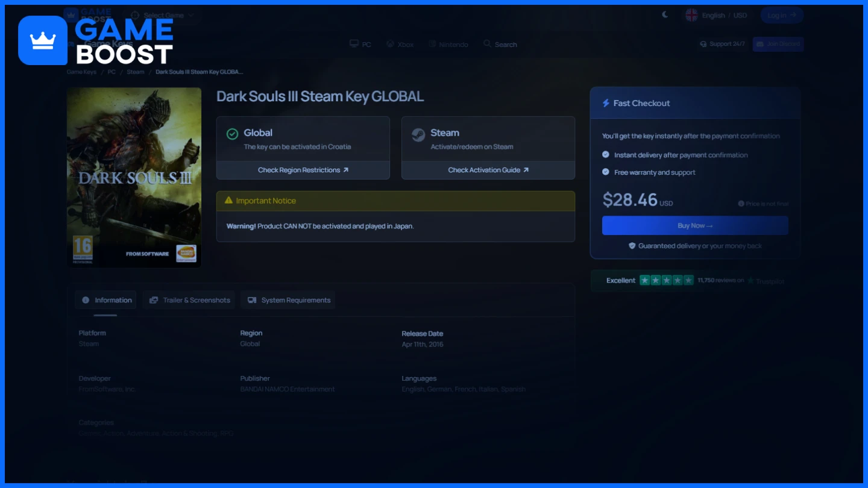Click the green Global checkmark icon
Viewport: 868px width, 488px height.
[232, 134]
